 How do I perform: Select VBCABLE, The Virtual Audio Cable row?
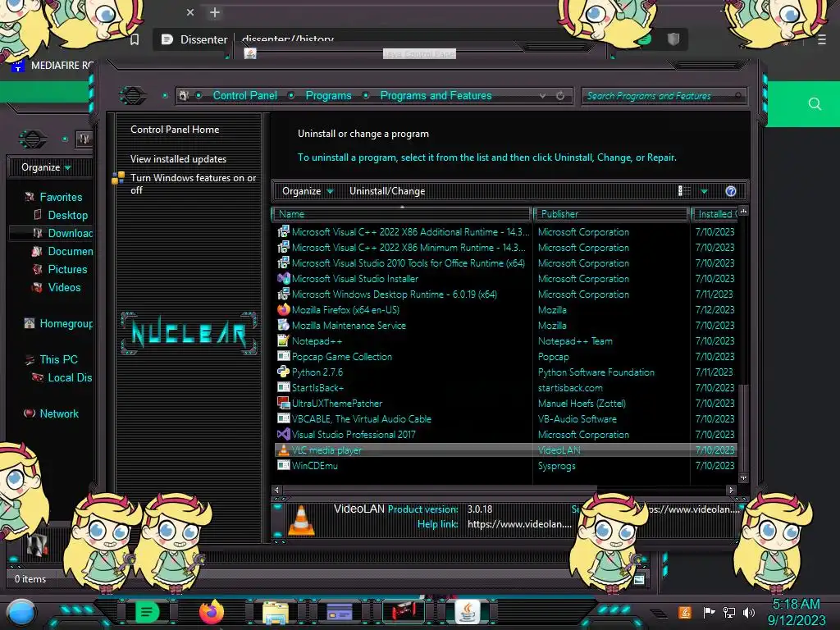pos(505,419)
